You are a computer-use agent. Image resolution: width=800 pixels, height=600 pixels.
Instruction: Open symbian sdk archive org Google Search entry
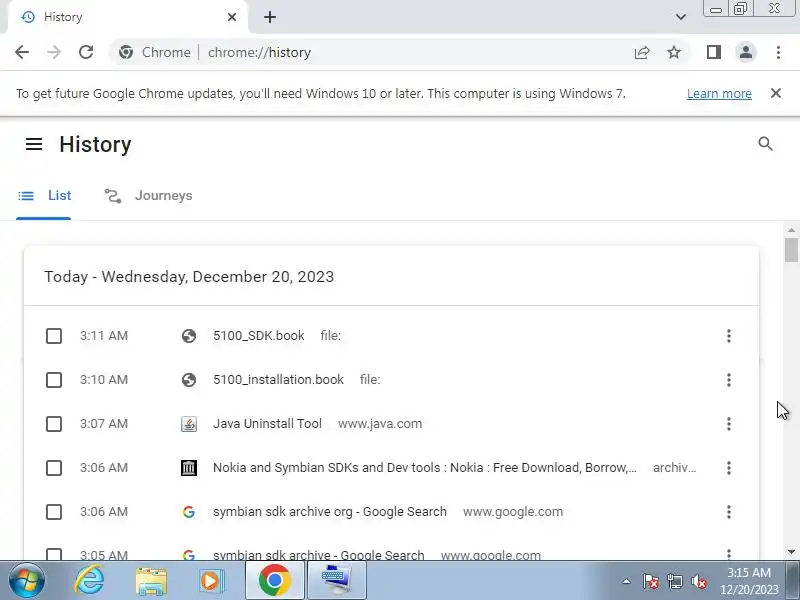[330, 512]
